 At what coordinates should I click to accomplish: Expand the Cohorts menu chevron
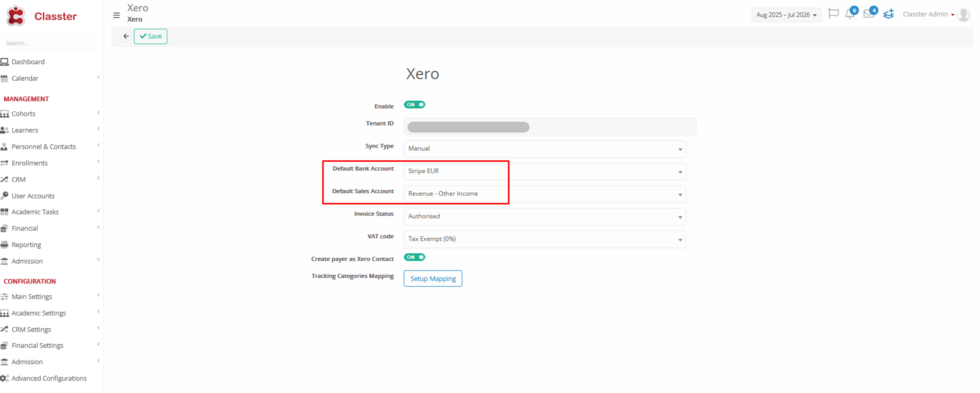click(98, 113)
